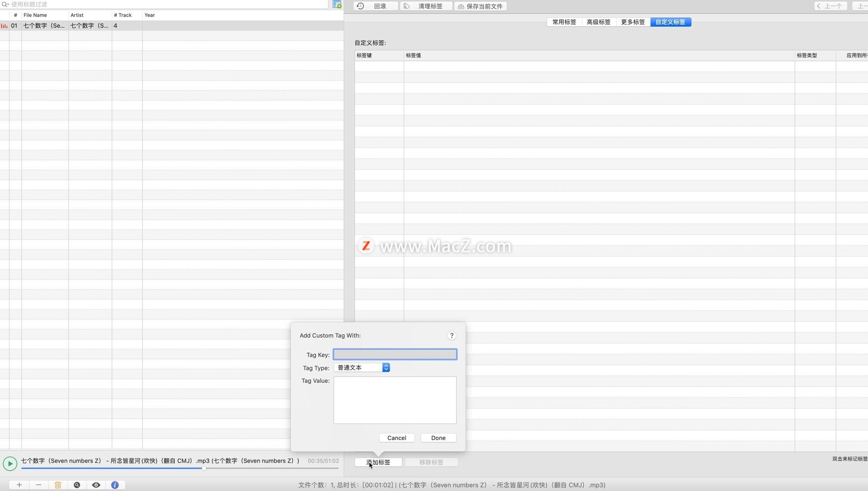Toggle the eye visibility icon
The height and width of the screenshot is (491, 868).
click(96, 485)
